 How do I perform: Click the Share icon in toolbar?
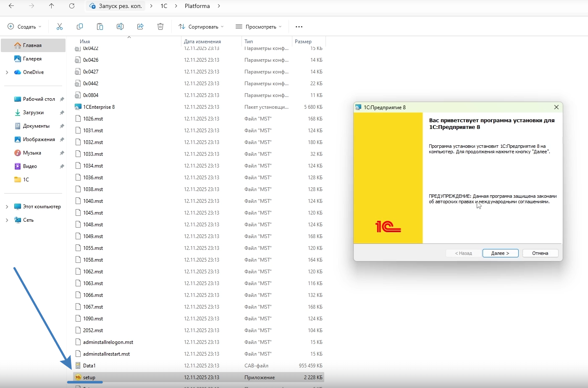140,26
